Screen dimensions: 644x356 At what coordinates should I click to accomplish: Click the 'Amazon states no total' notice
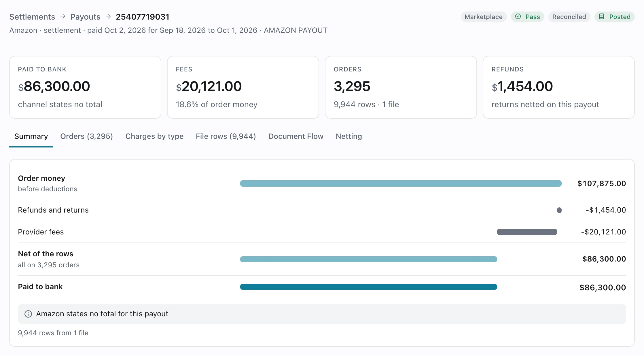click(322, 314)
